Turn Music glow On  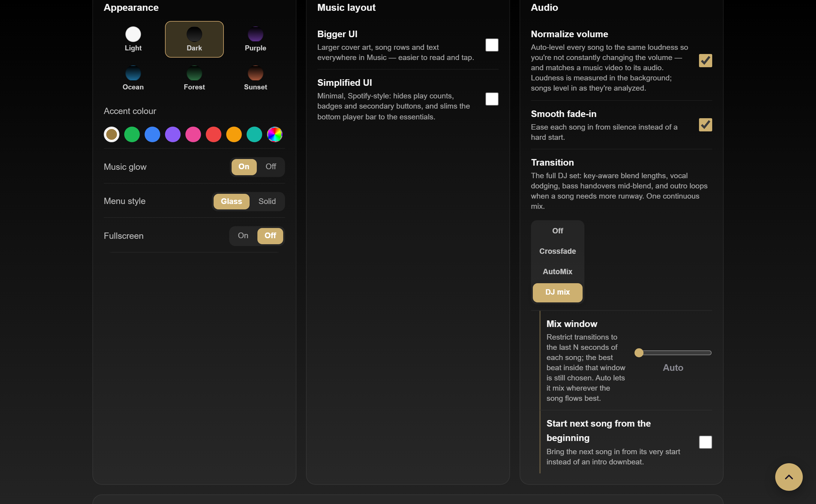pos(244,167)
